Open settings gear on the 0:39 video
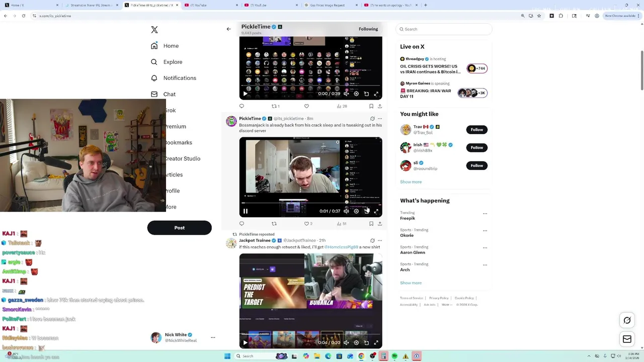The image size is (644, 362). (356, 94)
